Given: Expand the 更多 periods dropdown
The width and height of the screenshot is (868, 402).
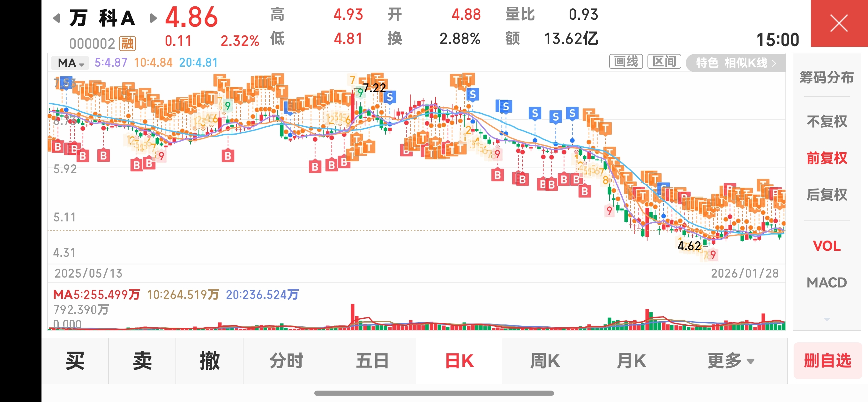Looking at the screenshot, I should pyautogui.click(x=730, y=361).
